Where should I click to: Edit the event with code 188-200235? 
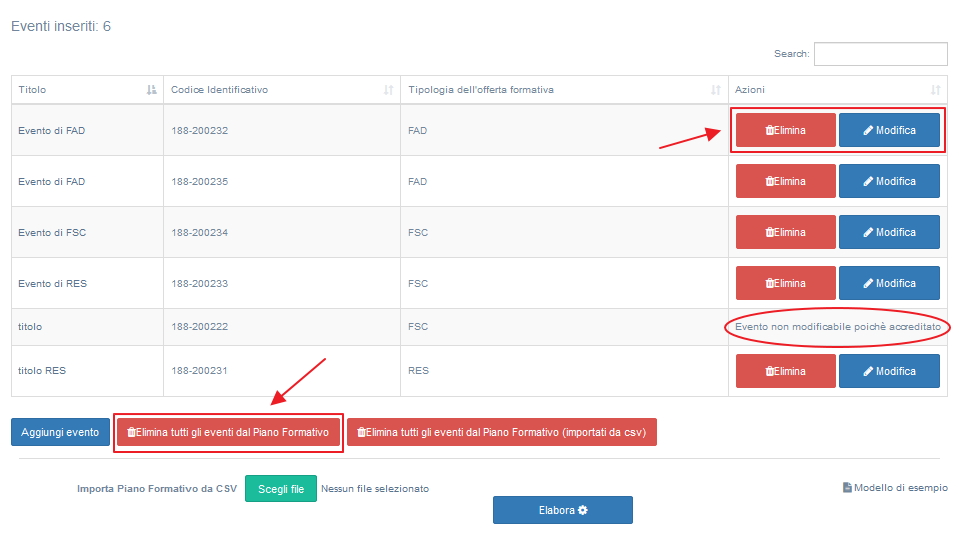tap(889, 181)
